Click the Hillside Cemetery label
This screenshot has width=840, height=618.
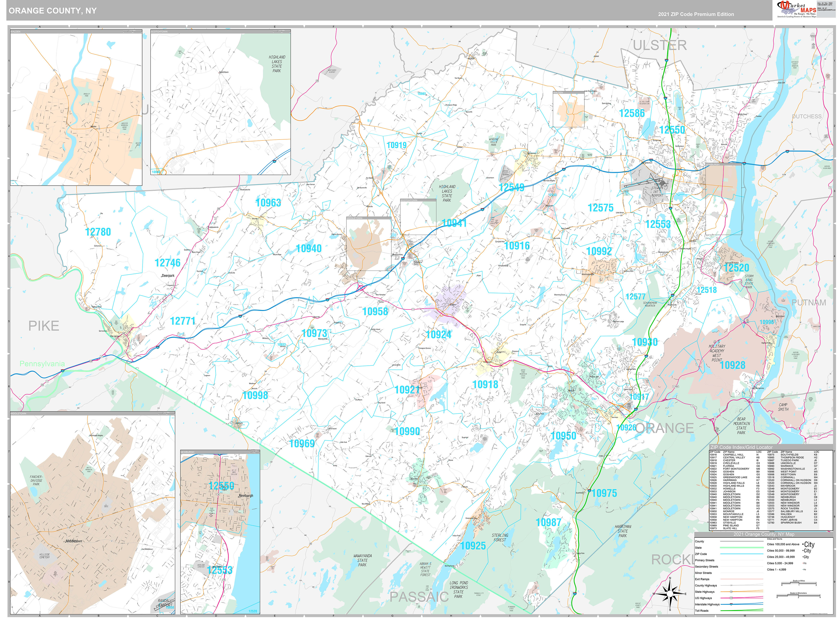(44, 556)
